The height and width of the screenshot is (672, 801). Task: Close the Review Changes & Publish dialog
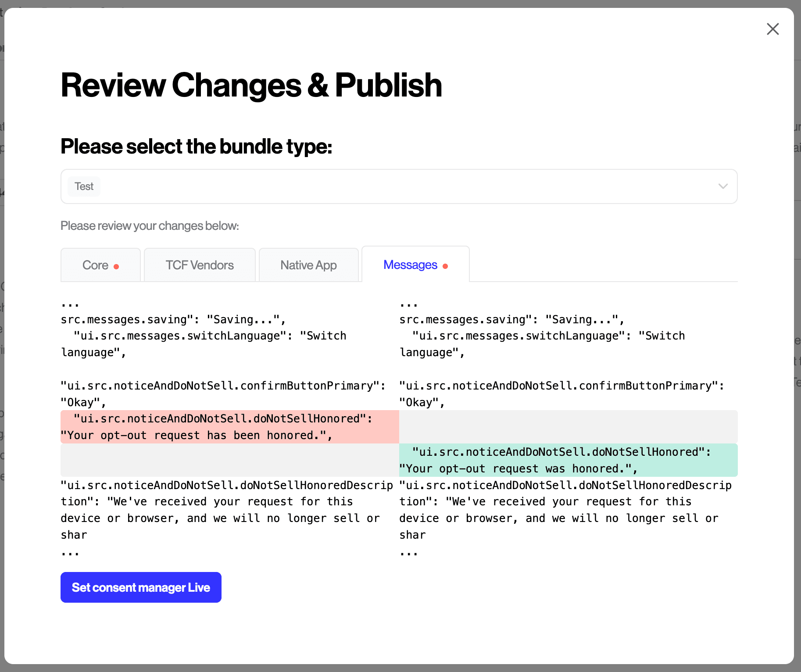click(x=772, y=29)
